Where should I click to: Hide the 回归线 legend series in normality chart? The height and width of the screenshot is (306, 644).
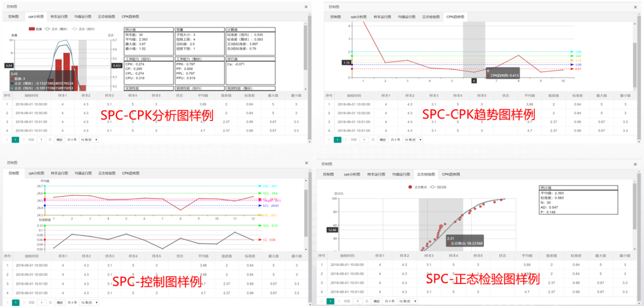[433, 187]
